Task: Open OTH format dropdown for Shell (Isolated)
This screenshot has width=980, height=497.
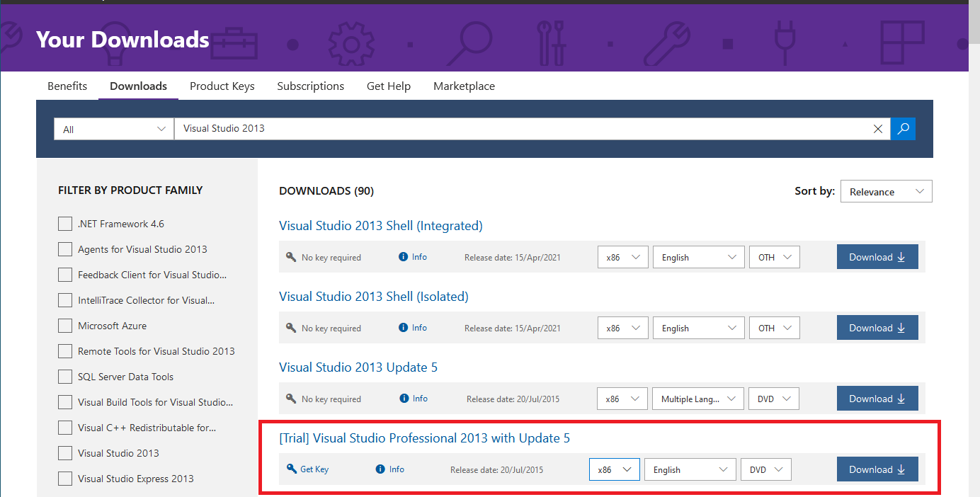Action: 774,328
